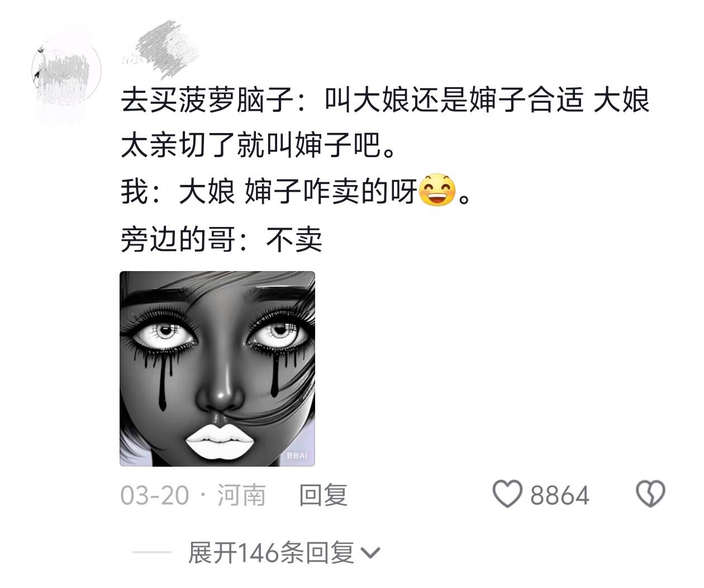The image size is (704, 588).
Task: Like the comment with the heart icon
Action: (507, 494)
